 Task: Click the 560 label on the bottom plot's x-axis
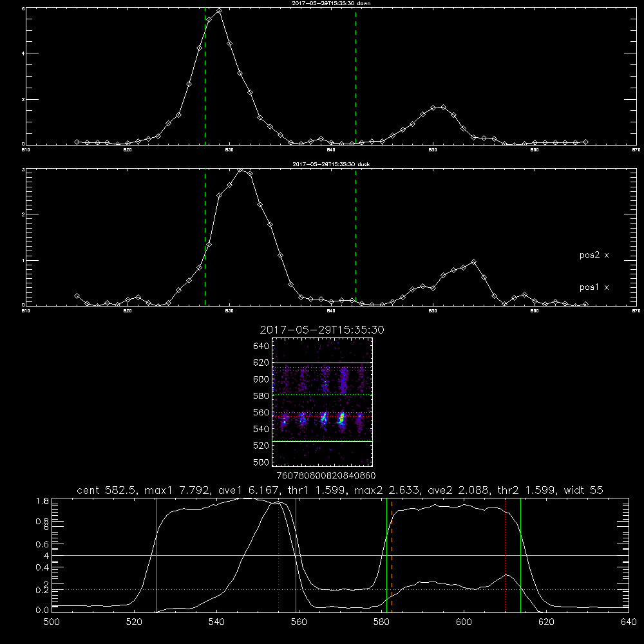pos(299,622)
